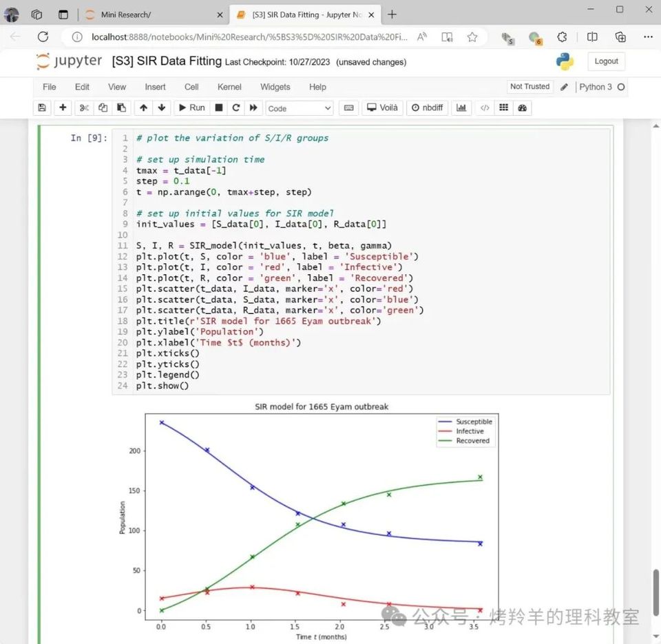Expand the Kernel menu
Viewport: 661px width, 644px height.
tap(229, 87)
